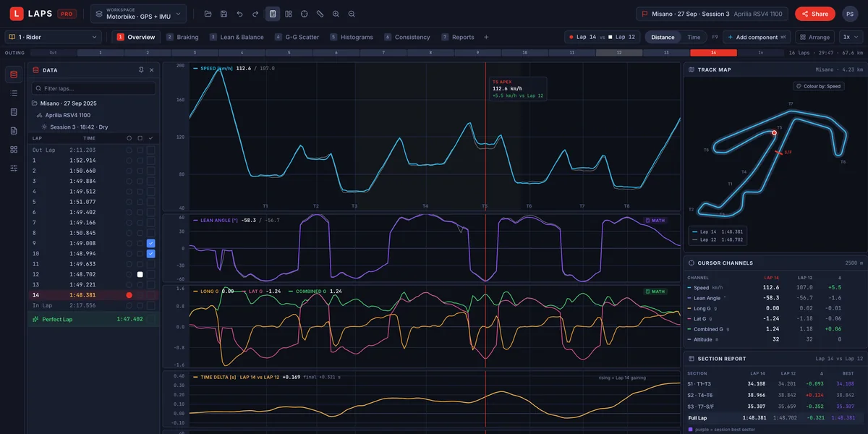Image resolution: width=868 pixels, height=434 pixels.
Task: Open the grid components sidebar icon
Action: 14,150
